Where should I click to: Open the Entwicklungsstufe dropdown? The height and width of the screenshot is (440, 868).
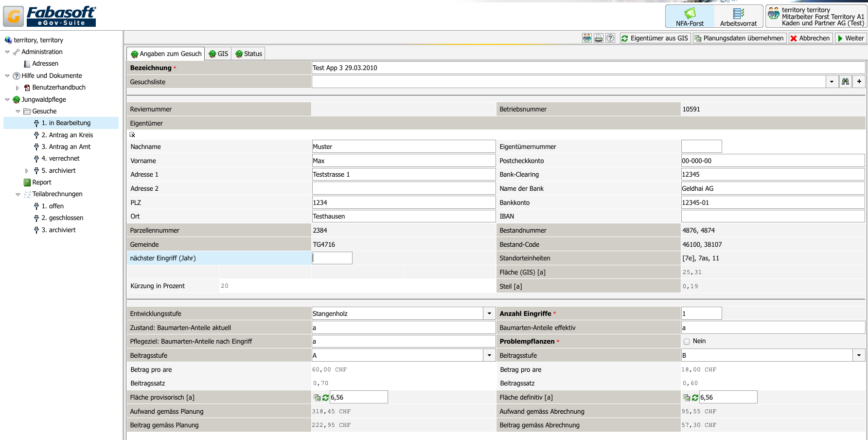click(x=490, y=313)
